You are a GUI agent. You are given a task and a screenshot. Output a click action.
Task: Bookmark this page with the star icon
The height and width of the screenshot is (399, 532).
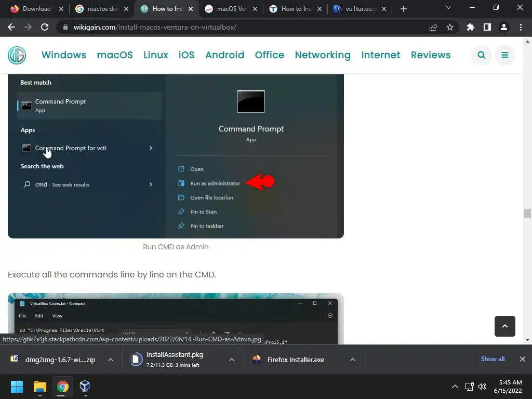coord(450,27)
